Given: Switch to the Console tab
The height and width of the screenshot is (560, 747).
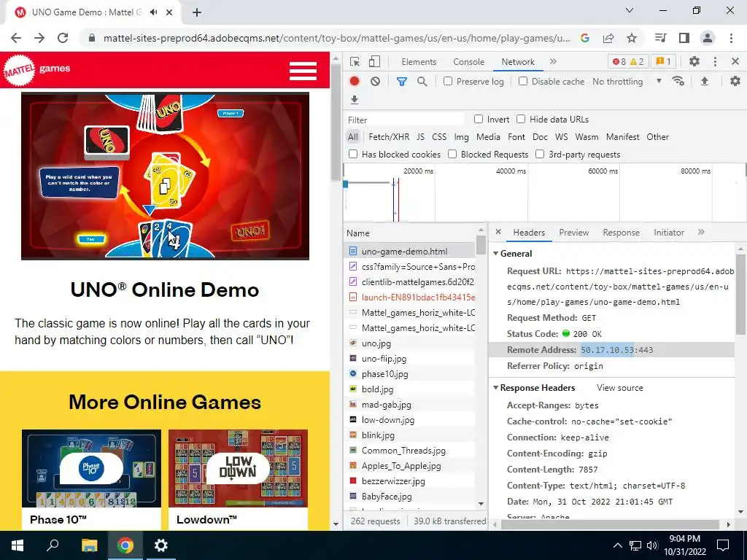Looking at the screenshot, I should (469, 61).
